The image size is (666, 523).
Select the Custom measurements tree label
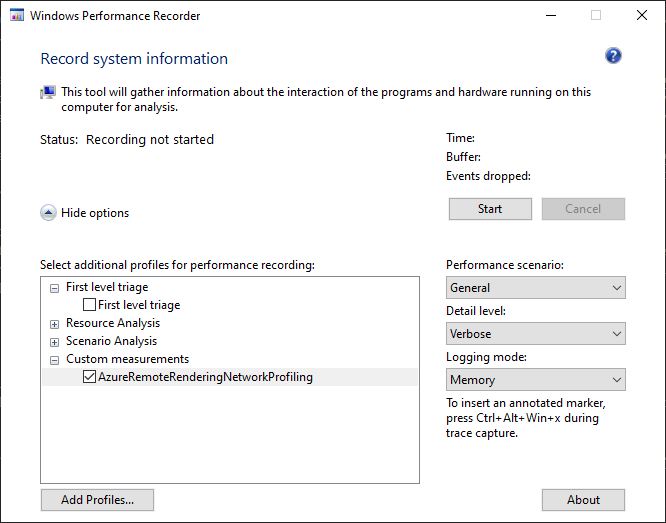pos(127,359)
